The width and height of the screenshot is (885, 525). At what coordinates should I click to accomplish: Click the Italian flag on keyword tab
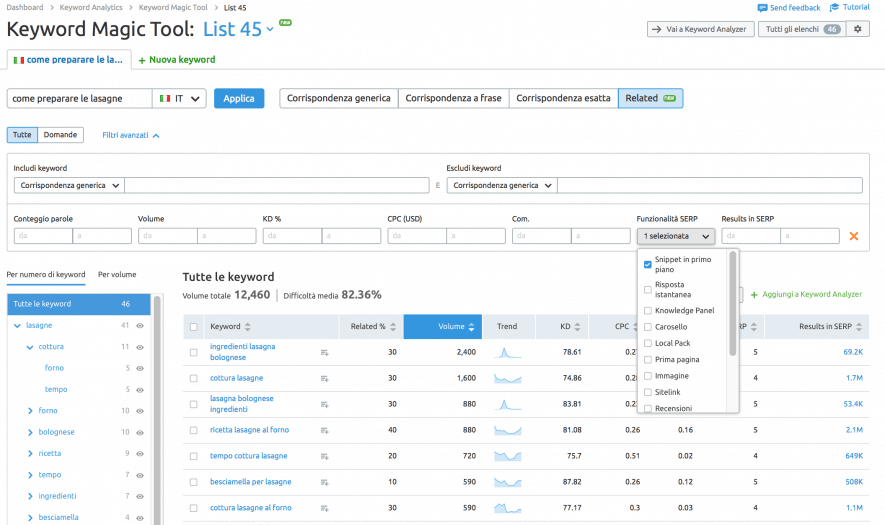(19, 60)
